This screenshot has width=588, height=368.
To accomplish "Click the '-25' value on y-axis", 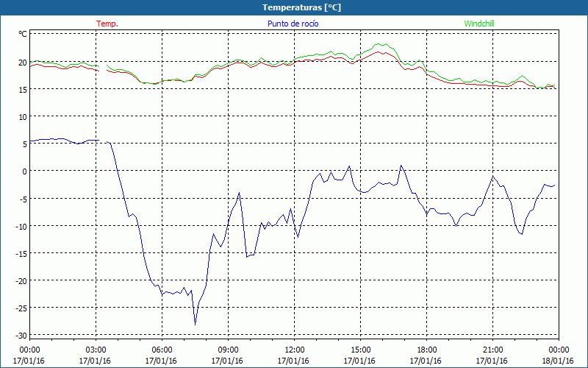I will (x=21, y=308).
